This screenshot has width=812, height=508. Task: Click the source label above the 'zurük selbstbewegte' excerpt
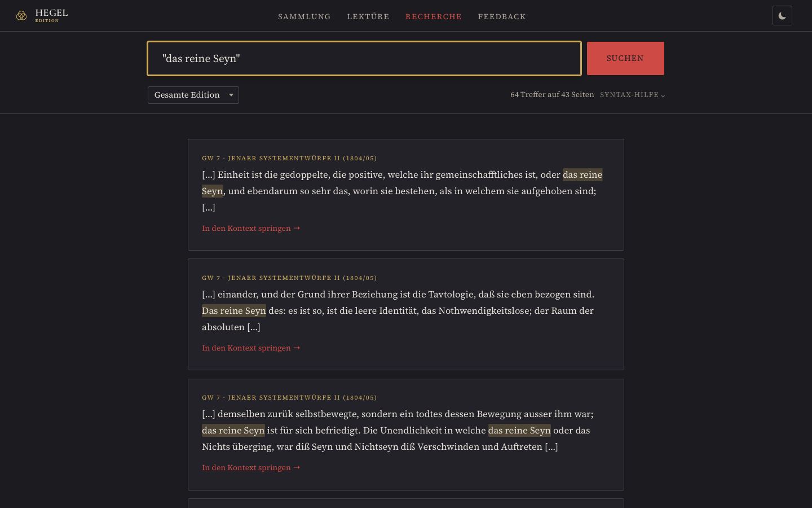click(289, 397)
